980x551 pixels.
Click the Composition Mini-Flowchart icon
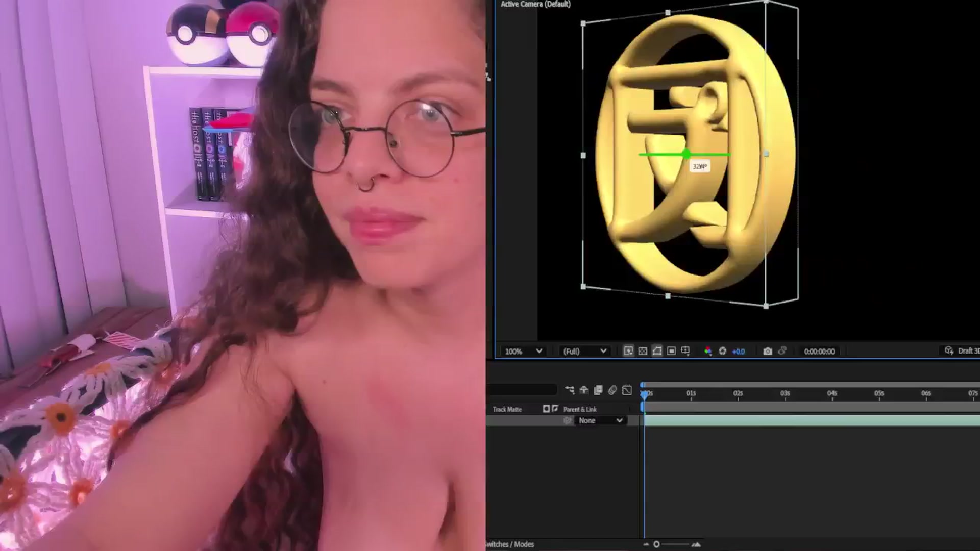(570, 390)
